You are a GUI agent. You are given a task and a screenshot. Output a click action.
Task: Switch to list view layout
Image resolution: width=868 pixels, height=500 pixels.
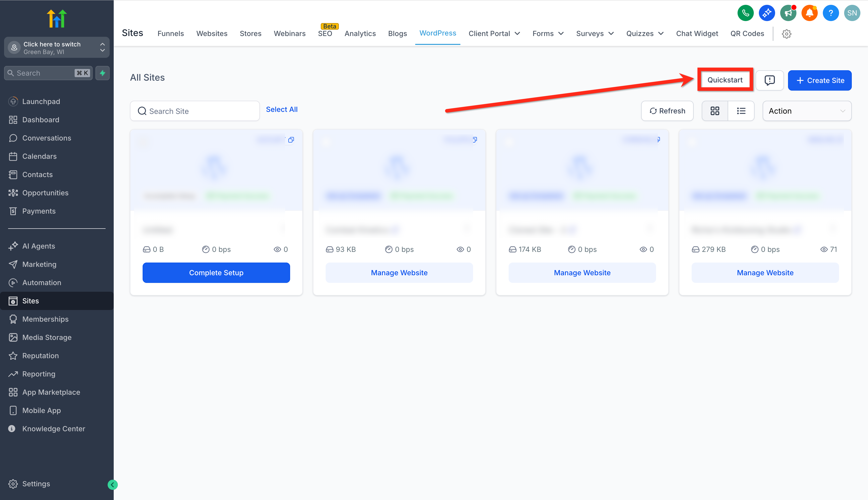click(741, 111)
